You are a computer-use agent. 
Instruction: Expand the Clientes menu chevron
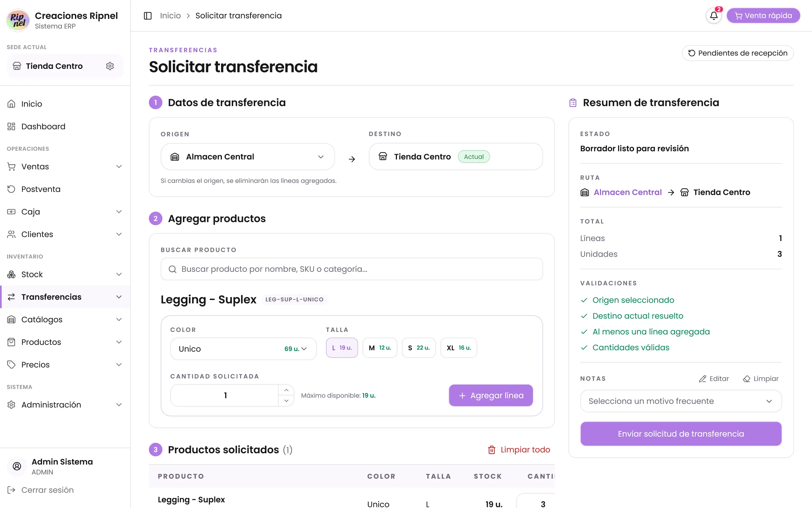119,234
